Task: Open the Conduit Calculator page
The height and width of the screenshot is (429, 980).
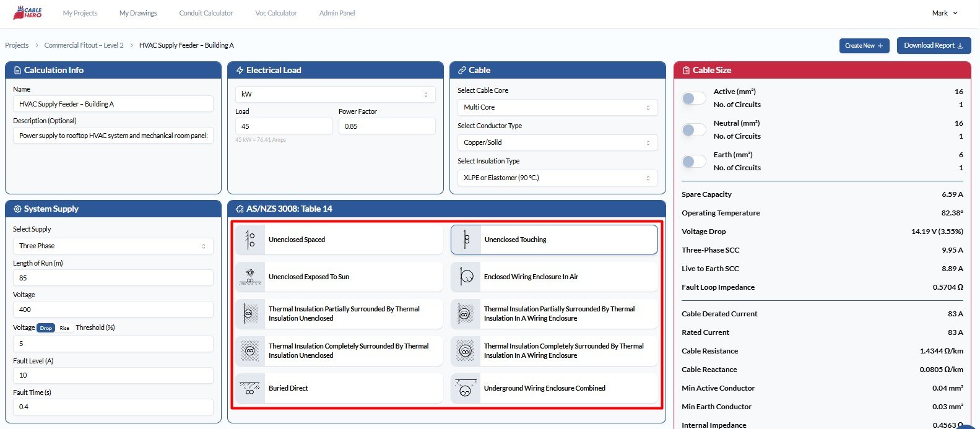Action: [x=206, y=13]
